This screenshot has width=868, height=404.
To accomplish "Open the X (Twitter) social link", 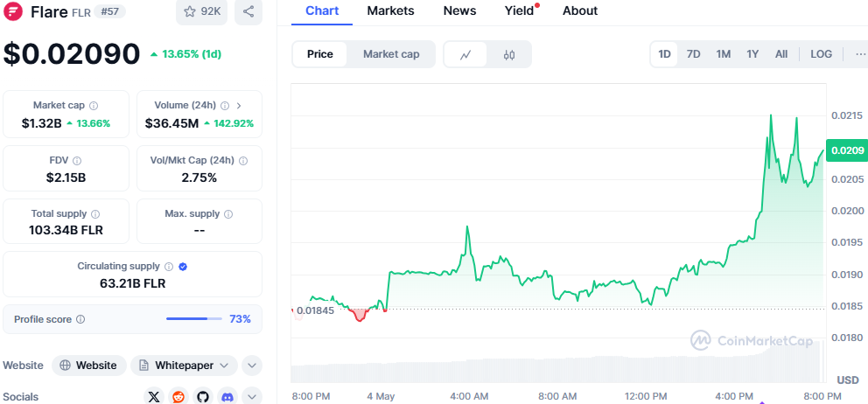I will click(155, 397).
